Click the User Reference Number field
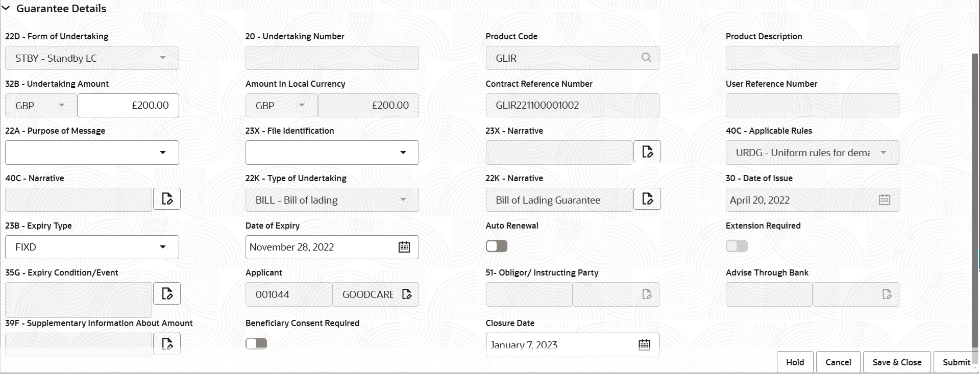This screenshot has width=980, height=374. (x=813, y=106)
